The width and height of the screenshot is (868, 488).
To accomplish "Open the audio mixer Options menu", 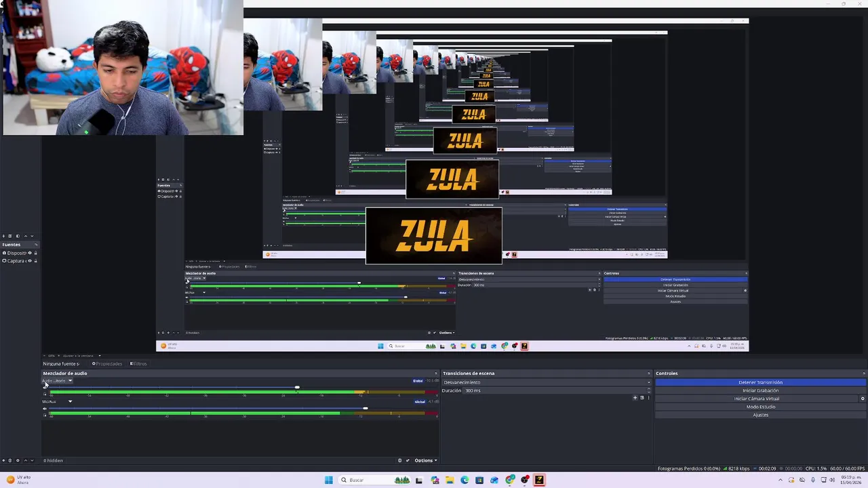I will [425, 461].
